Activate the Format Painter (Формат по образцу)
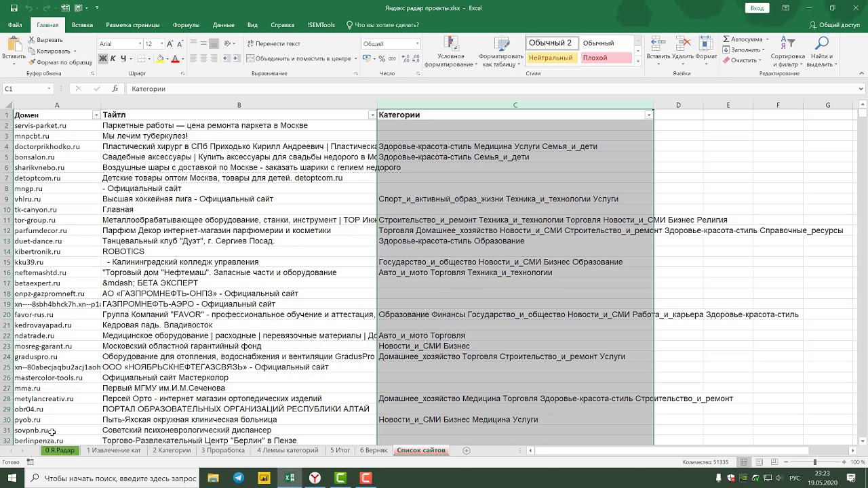The width and height of the screenshot is (868, 488). click(x=60, y=62)
